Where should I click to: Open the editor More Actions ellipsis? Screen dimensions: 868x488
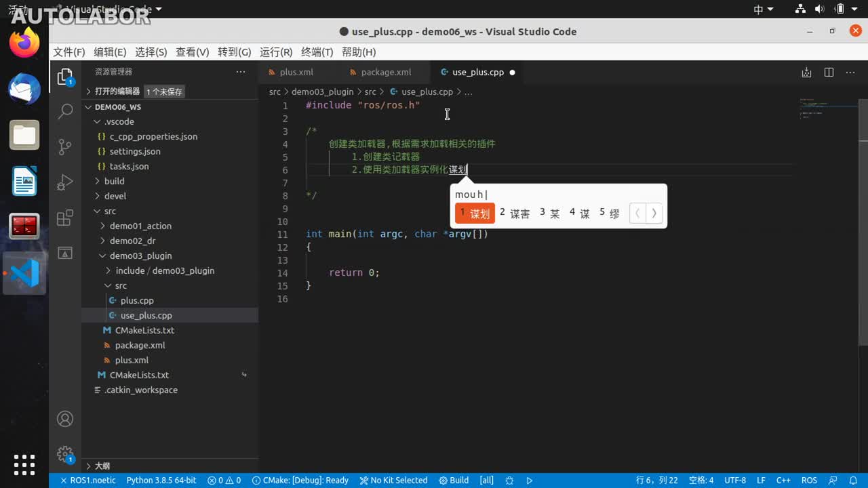point(850,73)
